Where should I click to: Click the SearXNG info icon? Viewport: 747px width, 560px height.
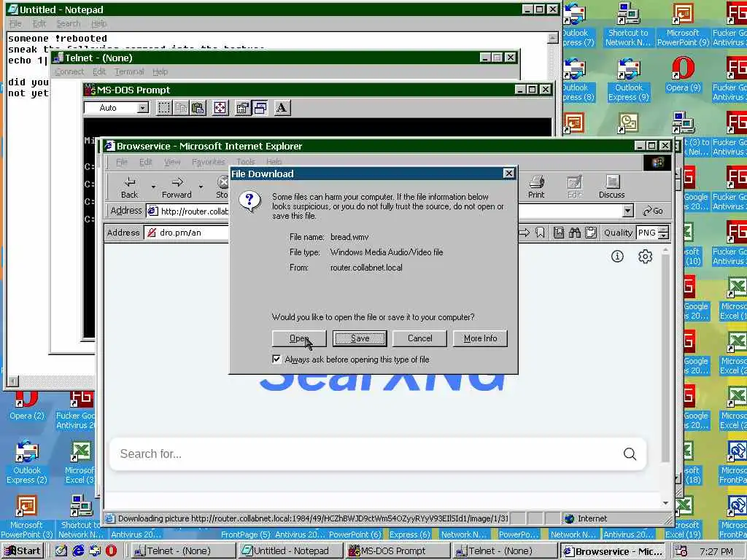pyautogui.click(x=617, y=257)
